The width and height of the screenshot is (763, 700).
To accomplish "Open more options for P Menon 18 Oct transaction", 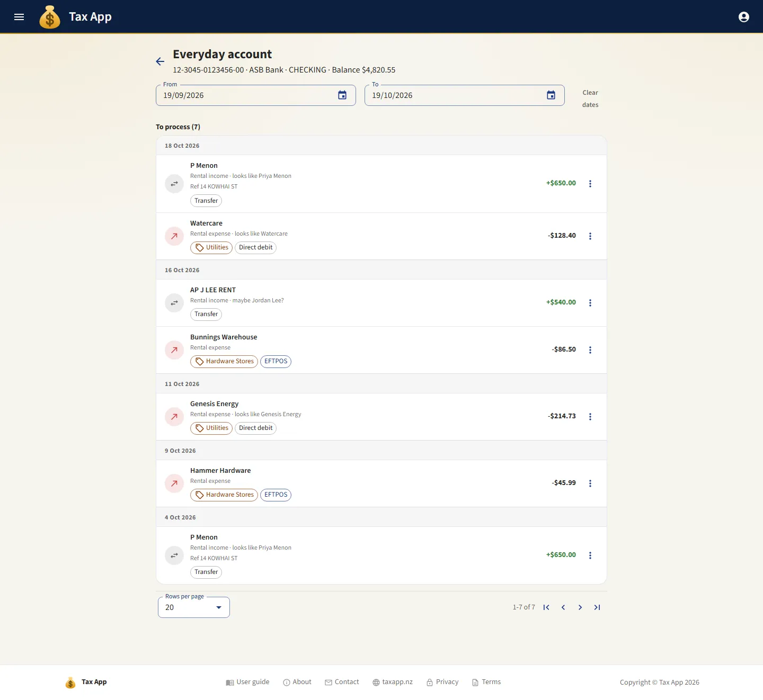I will click(590, 184).
